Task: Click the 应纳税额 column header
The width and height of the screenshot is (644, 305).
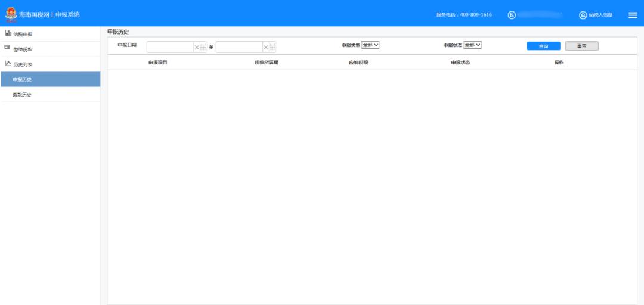Action: point(358,63)
